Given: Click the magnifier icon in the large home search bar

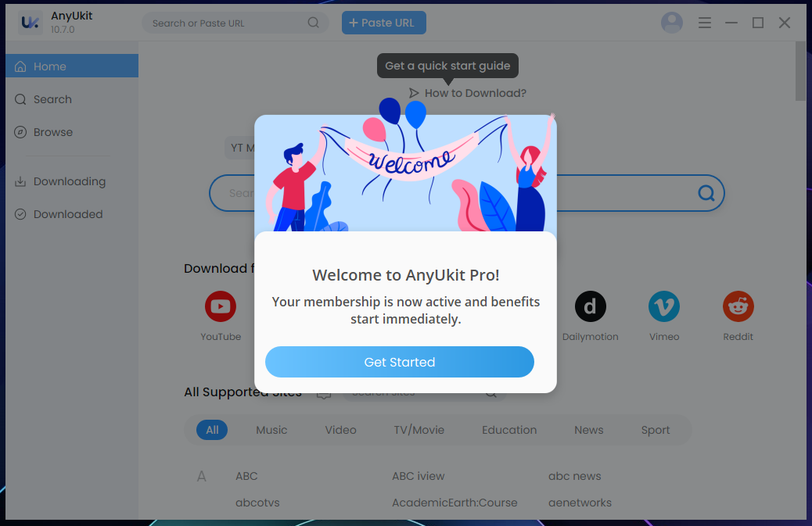Looking at the screenshot, I should pyautogui.click(x=706, y=193).
